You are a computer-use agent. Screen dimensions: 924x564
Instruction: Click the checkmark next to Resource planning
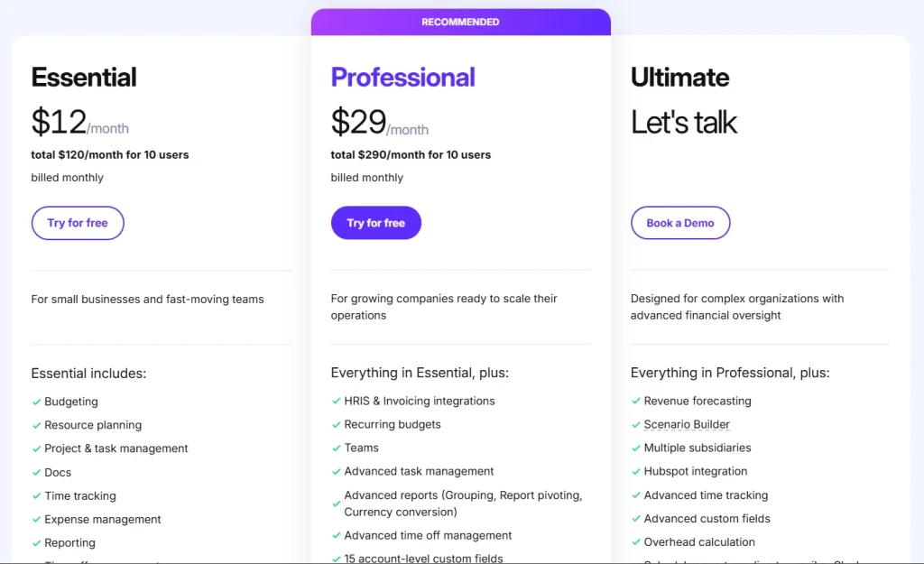pos(37,425)
